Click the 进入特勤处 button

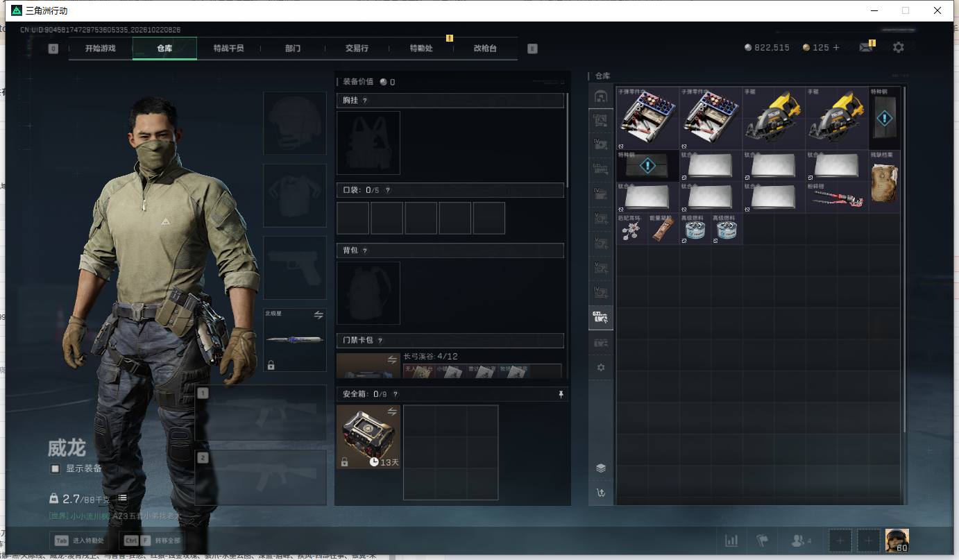(79, 540)
